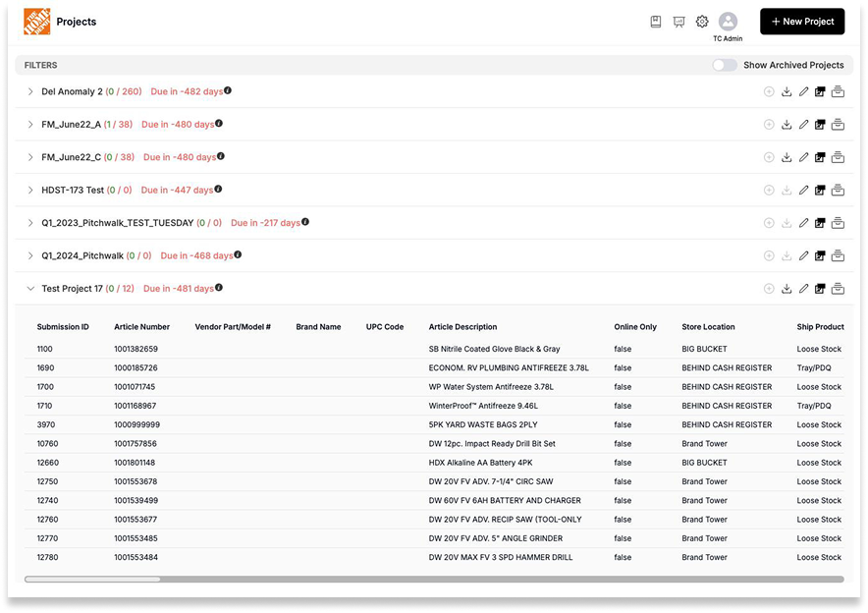Screen dimensions: 868x613
Task: Select '5PK YARD WASTE BAGS 2PLY' description
Action: tap(483, 424)
